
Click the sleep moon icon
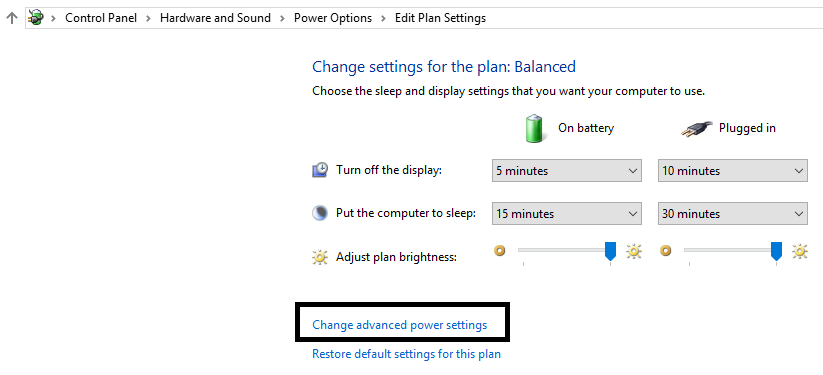(320, 213)
